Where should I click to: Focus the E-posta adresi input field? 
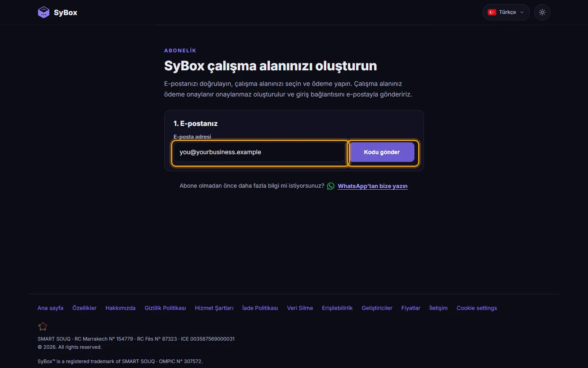pyautogui.click(x=260, y=152)
